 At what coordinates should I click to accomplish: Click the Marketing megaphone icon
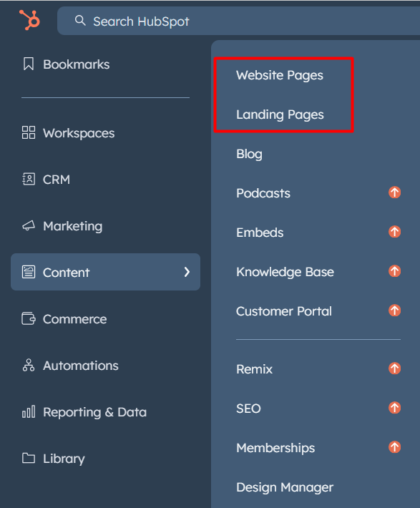coord(29,225)
